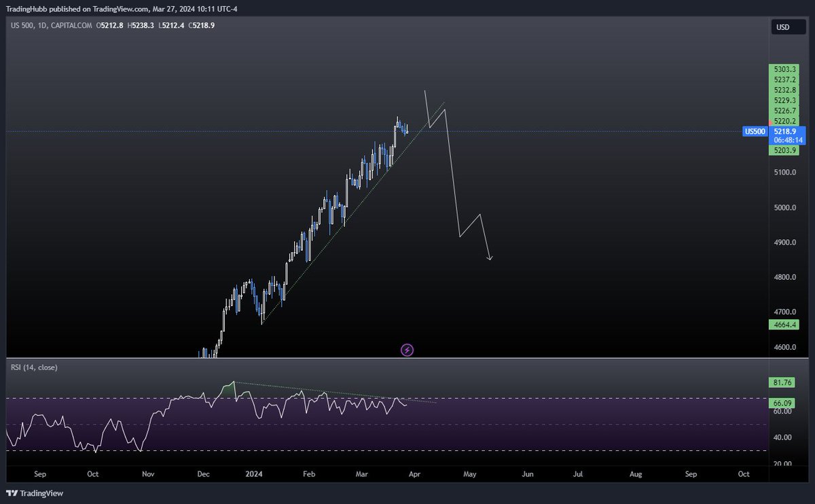Click the Sep label left of Oct on the time axis
815x504 pixels.
(39, 474)
